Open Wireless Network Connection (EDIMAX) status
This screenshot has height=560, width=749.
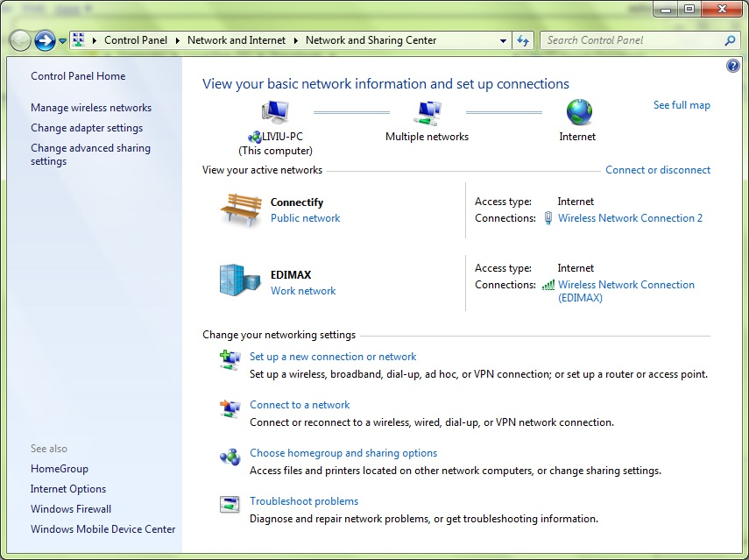pyautogui.click(x=626, y=291)
